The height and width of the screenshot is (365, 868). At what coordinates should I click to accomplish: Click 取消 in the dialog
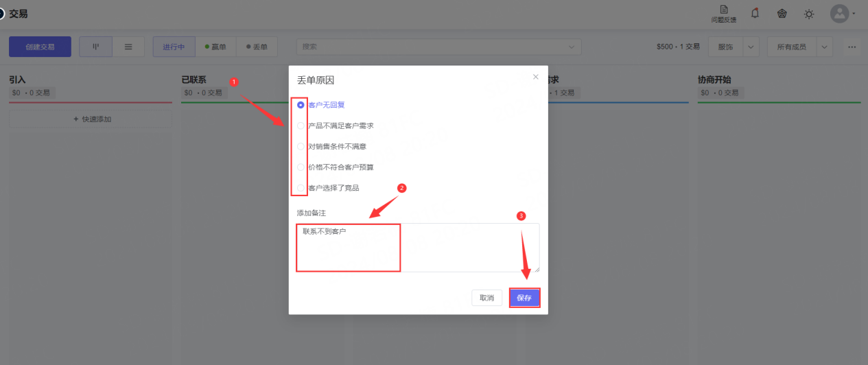[x=486, y=298]
